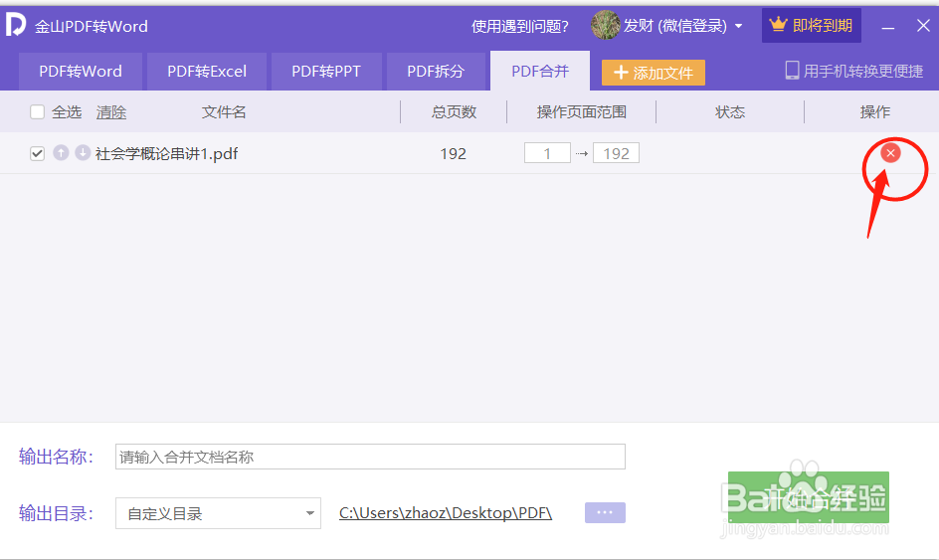Switch to the PDF拆分 tab
Viewport: 939px width, 560px height.
click(x=436, y=72)
